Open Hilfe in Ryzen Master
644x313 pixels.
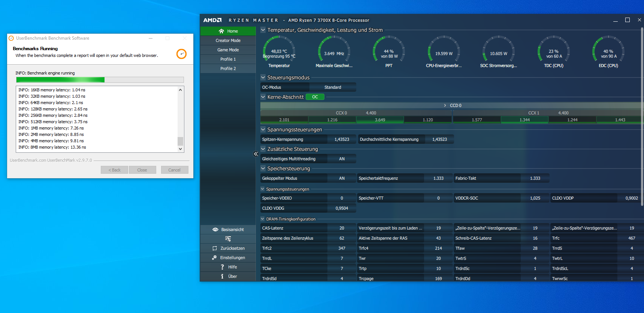228,267
